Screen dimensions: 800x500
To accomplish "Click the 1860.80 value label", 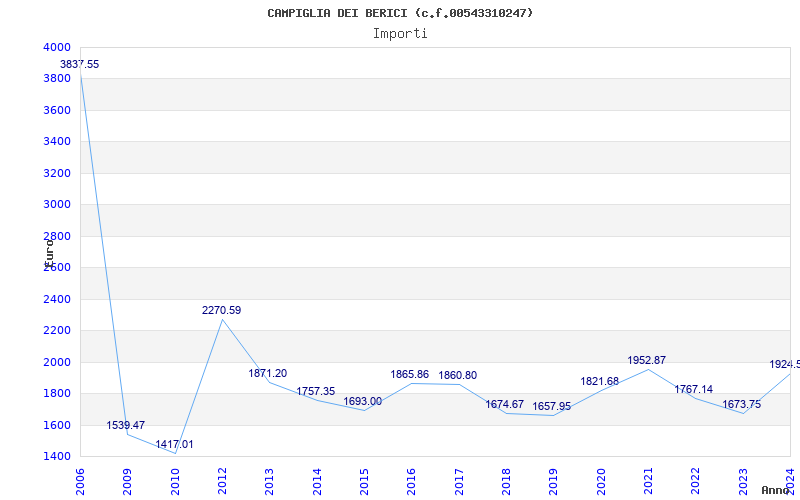I will (458, 376).
